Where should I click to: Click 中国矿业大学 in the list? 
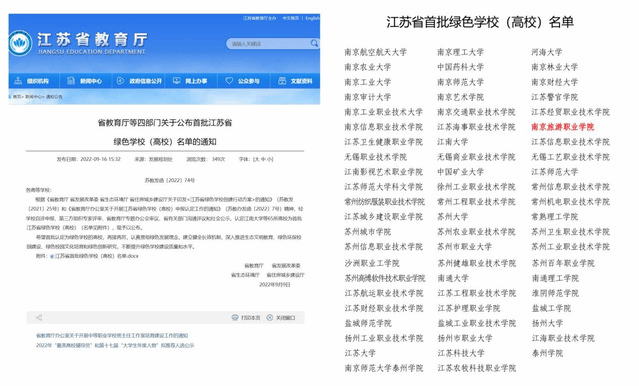tap(461, 172)
